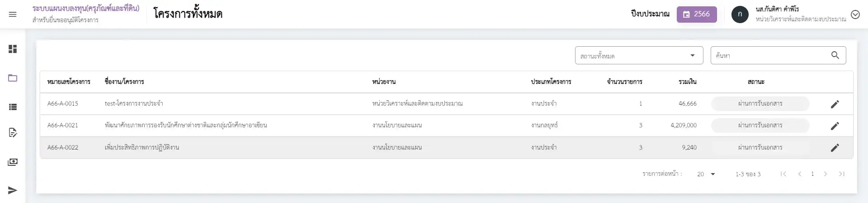Edit project A66-A-0015 with pencil icon
This screenshot has height=203, width=868.
[835, 104]
